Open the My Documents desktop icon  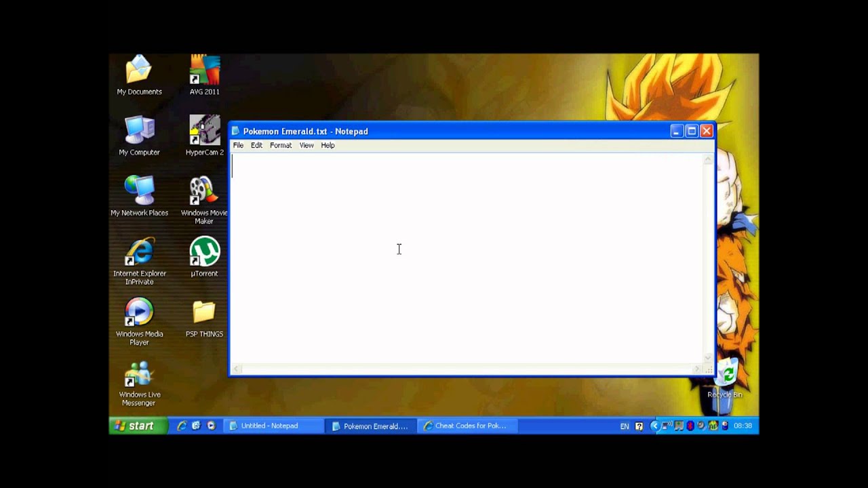pyautogui.click(x=139, y=75)
